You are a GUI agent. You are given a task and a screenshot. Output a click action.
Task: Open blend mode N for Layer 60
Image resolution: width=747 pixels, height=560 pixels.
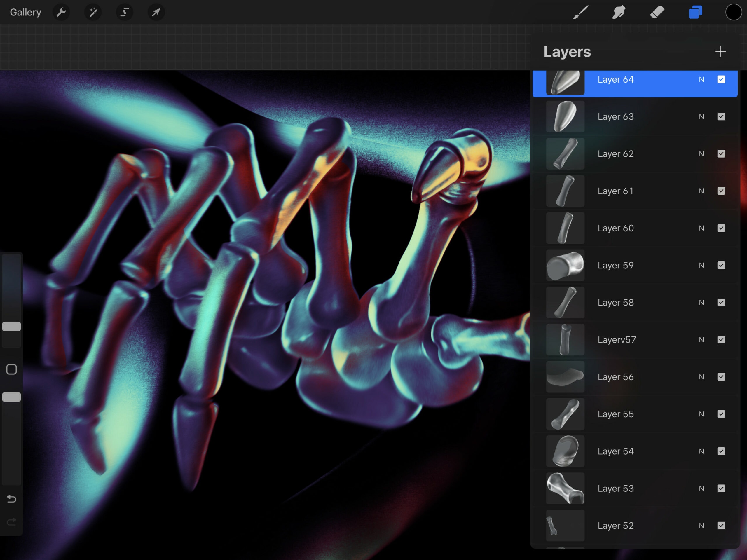click(701, 228)
